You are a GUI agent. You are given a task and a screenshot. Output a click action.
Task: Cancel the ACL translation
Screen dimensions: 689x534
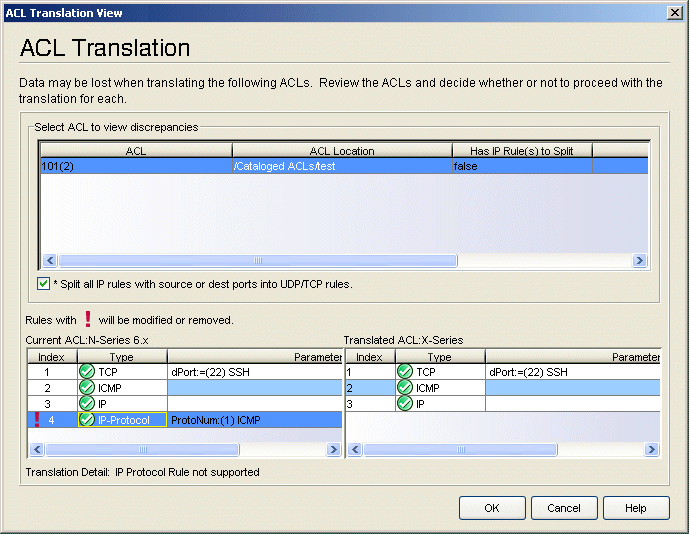pyautogui.click(x=564, y=508)
